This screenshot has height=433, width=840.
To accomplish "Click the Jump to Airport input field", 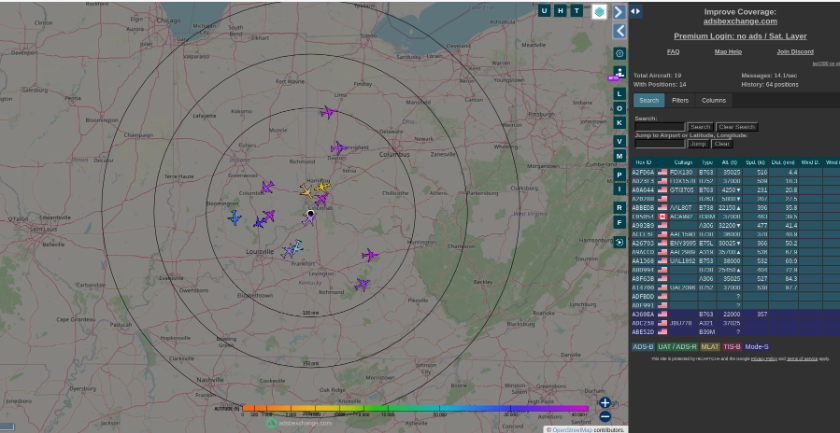I will (x=660, y=144).
